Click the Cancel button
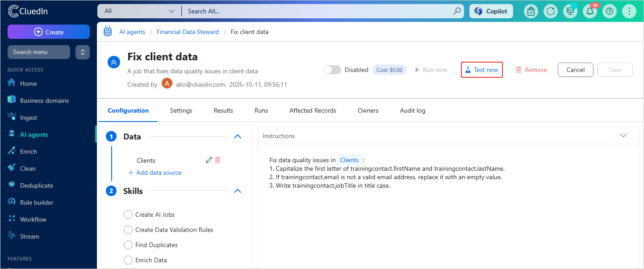Viewport: 644px width, 269px height. (576, 70)
